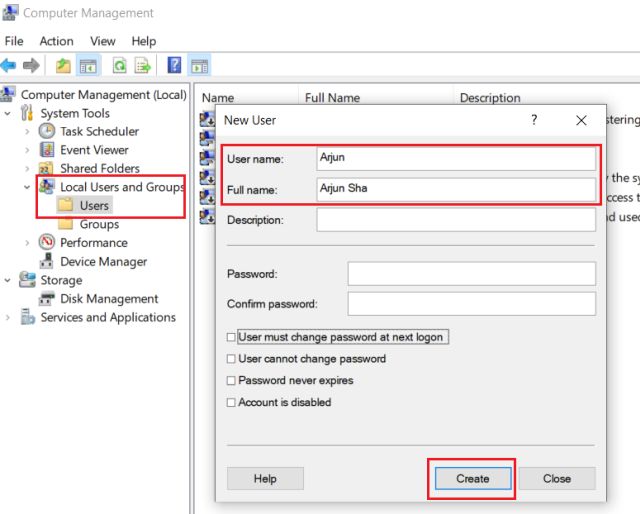Open the Action menu
This screenshot has height=514, width=640.
[x=56, y=41]
